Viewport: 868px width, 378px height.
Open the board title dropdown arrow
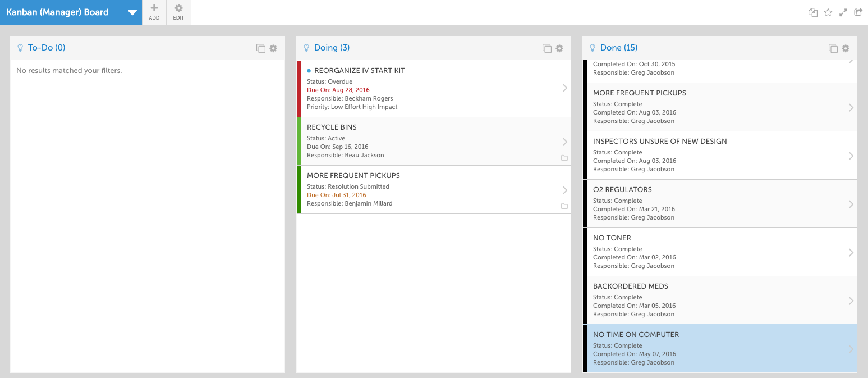pyautogui.click(x=132, y=12)
